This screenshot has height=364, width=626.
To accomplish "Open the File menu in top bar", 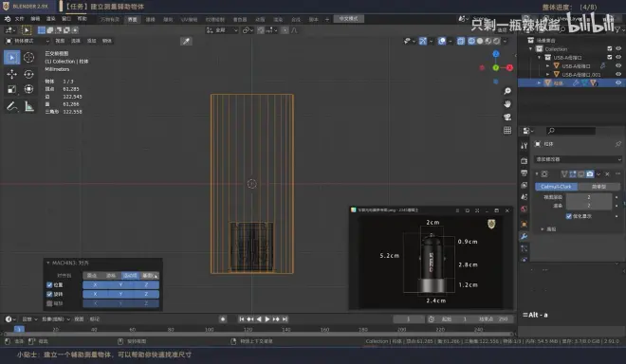I will coord(19,19).
